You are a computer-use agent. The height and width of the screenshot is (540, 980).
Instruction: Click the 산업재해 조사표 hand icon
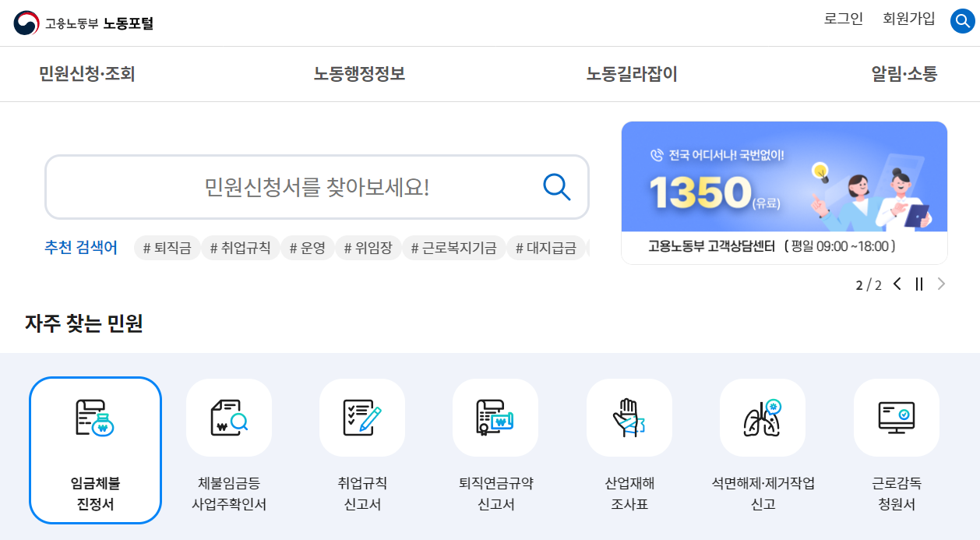coord(629,418)
